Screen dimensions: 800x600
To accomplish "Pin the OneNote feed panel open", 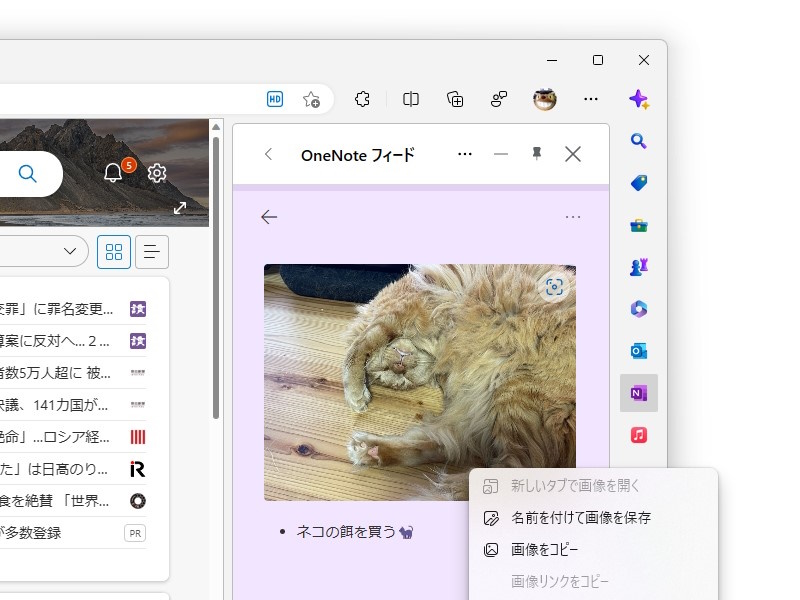I will pos(536,154).
